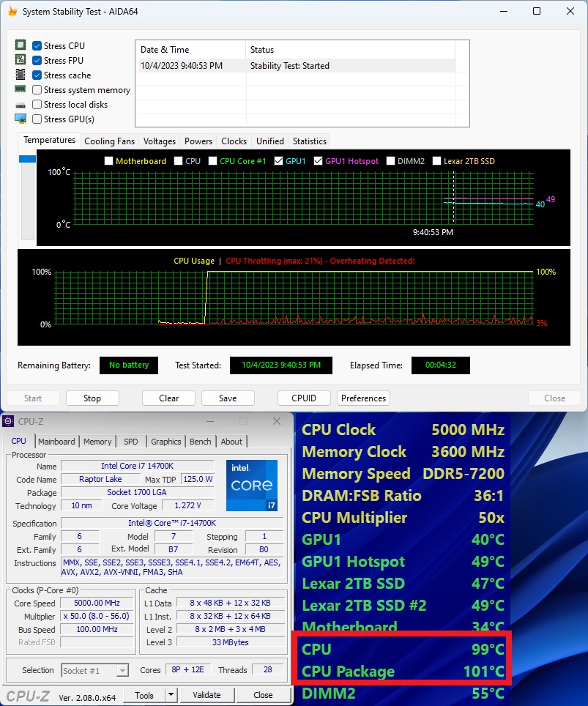Open Preferences in AIDA64
588x706 pixels.
click(363, 398)
